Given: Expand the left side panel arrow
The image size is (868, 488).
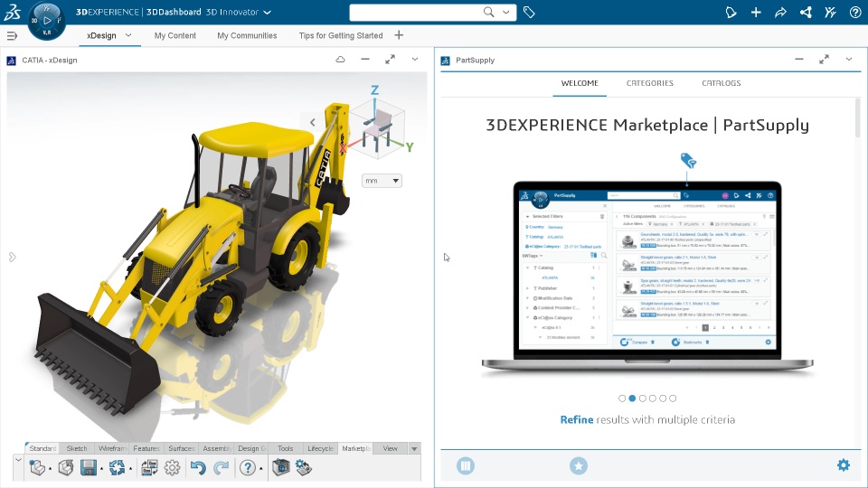Looking at the screenshot, I should click(x=12, y=258).
